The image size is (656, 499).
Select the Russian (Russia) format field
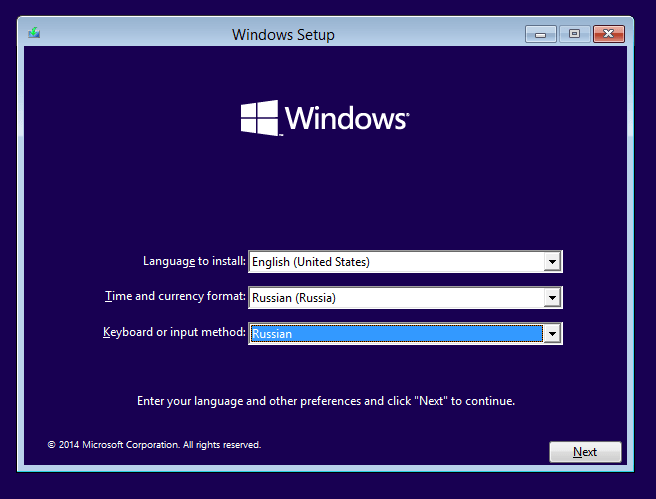(x=405, y=298)
